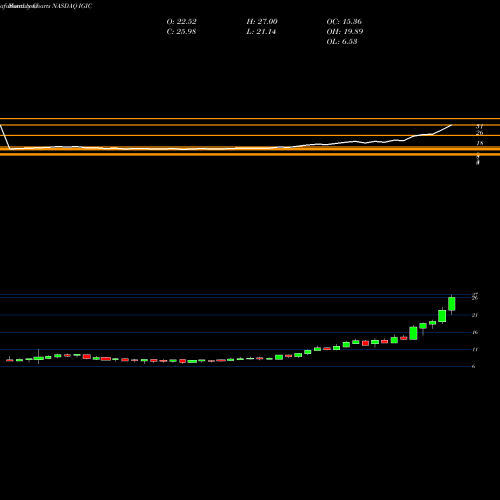Click the '21' candlestick axis label
Screen dimensions: 500x500
475,315
